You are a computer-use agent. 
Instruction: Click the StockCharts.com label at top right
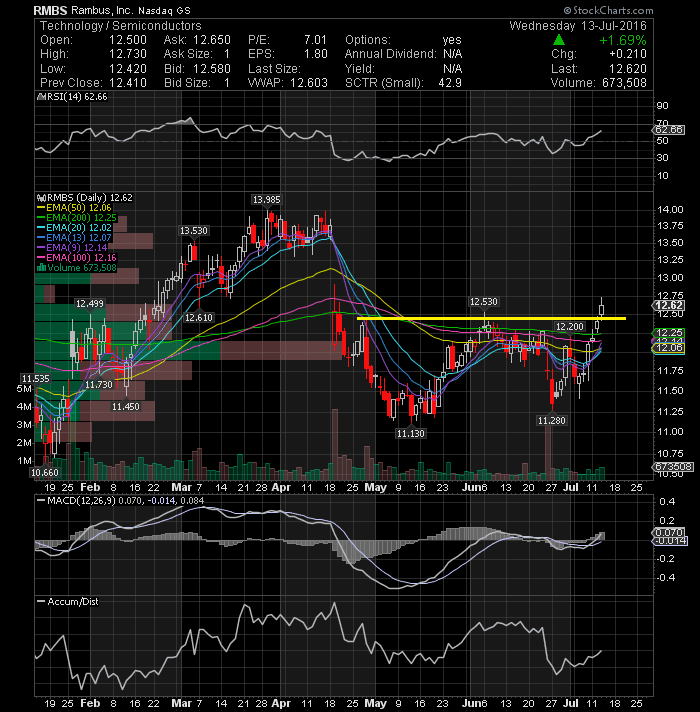coord(608,10)
